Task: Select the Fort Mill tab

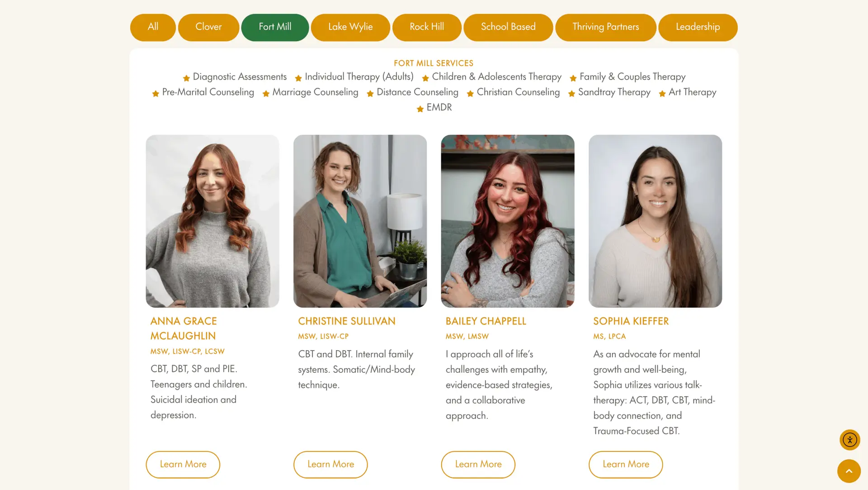Action: (275, 27)
